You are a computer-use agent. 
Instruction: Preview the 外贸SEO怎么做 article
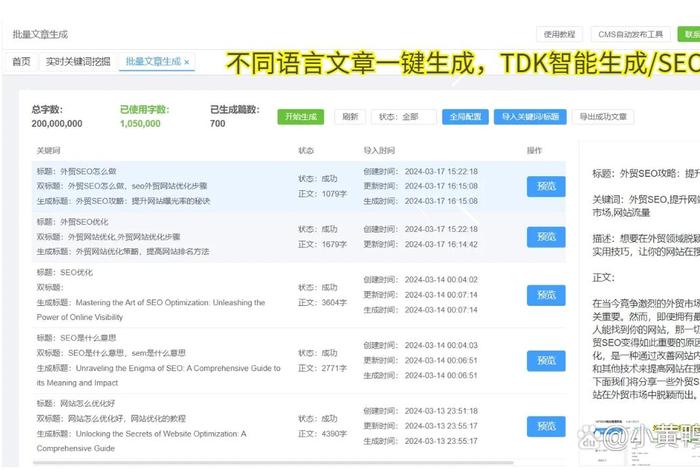(546, 186)
